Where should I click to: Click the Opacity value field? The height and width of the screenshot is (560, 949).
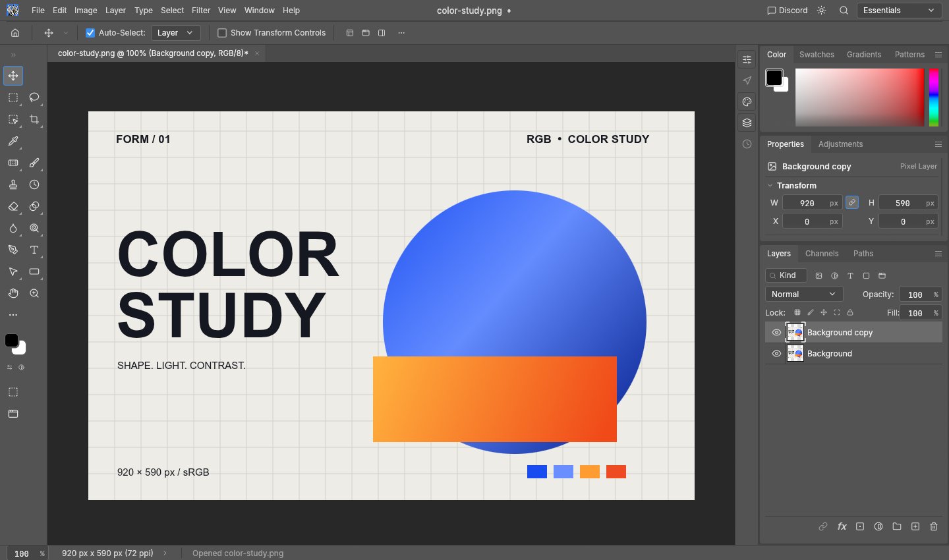point(920,294)
